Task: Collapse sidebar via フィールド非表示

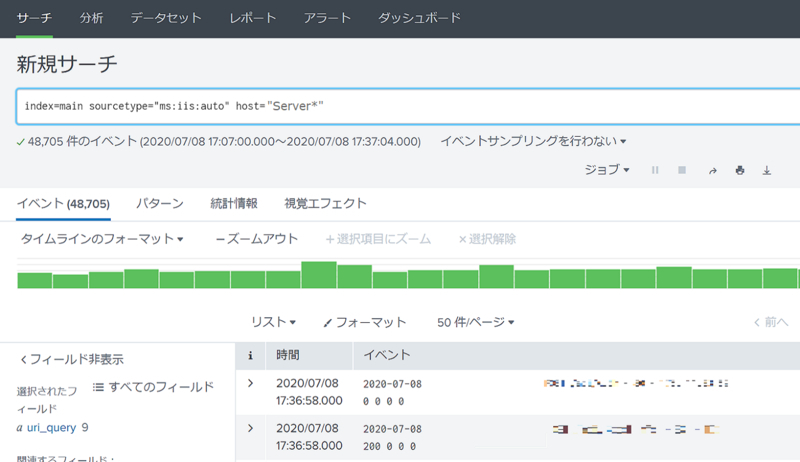Action: coord(71,359)
